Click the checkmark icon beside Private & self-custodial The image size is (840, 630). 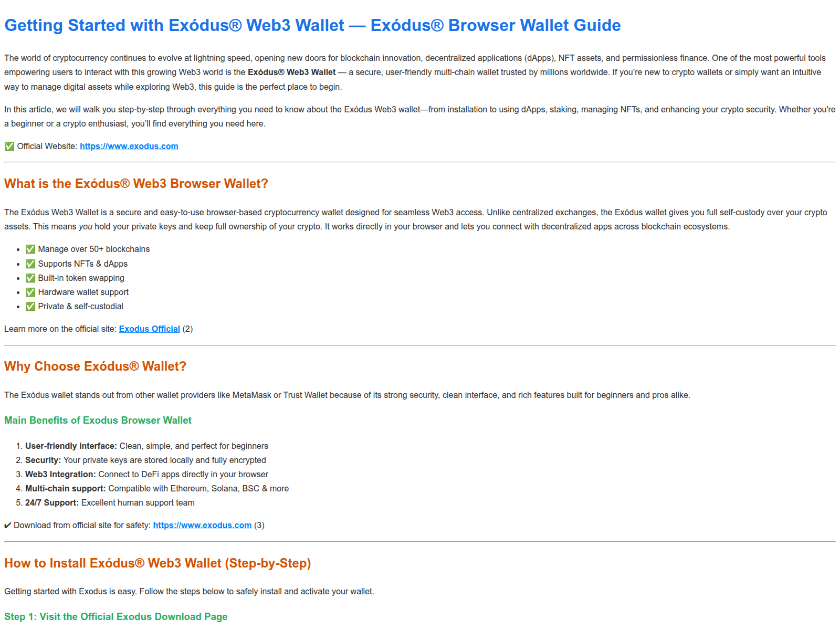[x=30, y=307]
